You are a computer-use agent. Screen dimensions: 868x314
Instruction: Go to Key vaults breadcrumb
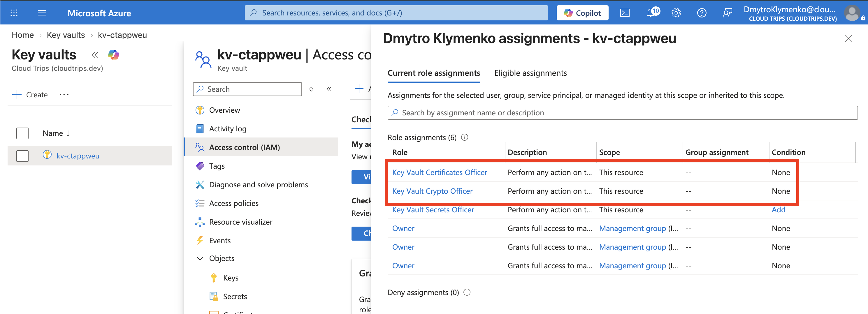point(66,35)
